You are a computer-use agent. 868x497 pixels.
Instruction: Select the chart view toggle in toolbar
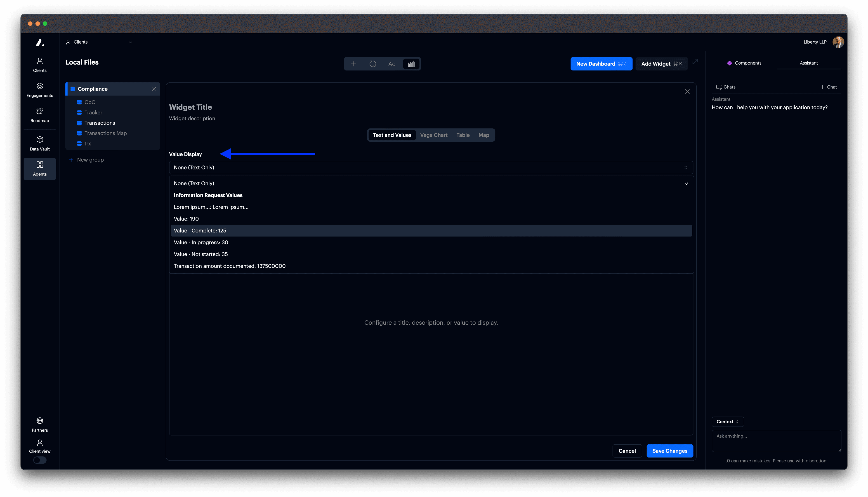[x=411, y=63]
